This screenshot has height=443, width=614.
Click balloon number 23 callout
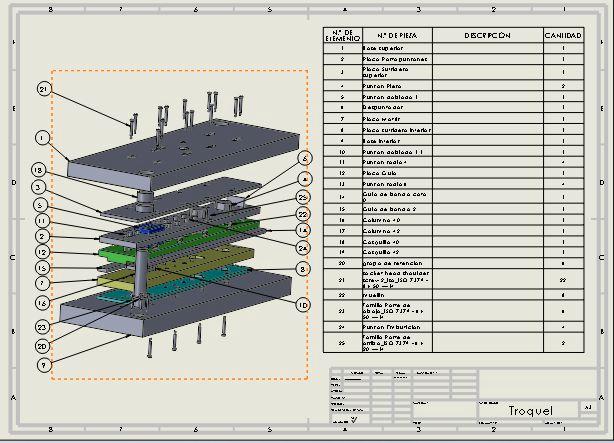[43, 327]
